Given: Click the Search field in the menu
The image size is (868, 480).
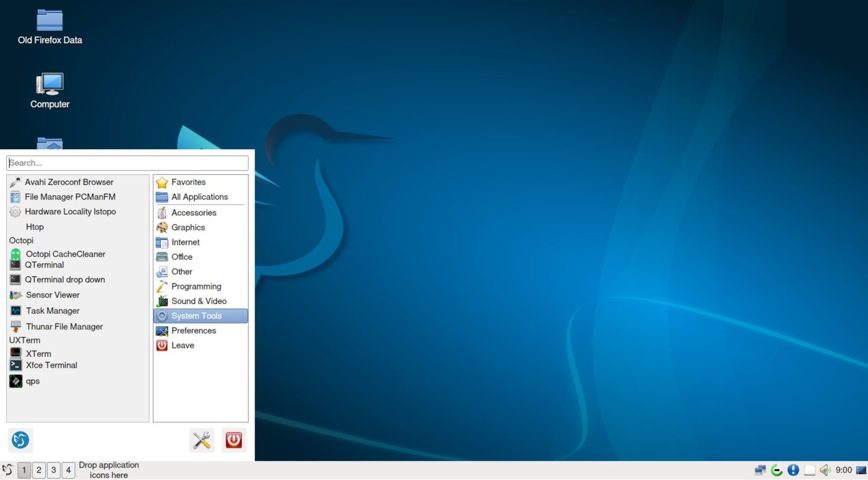Looking at the screenshot, I should coord(127,163).
